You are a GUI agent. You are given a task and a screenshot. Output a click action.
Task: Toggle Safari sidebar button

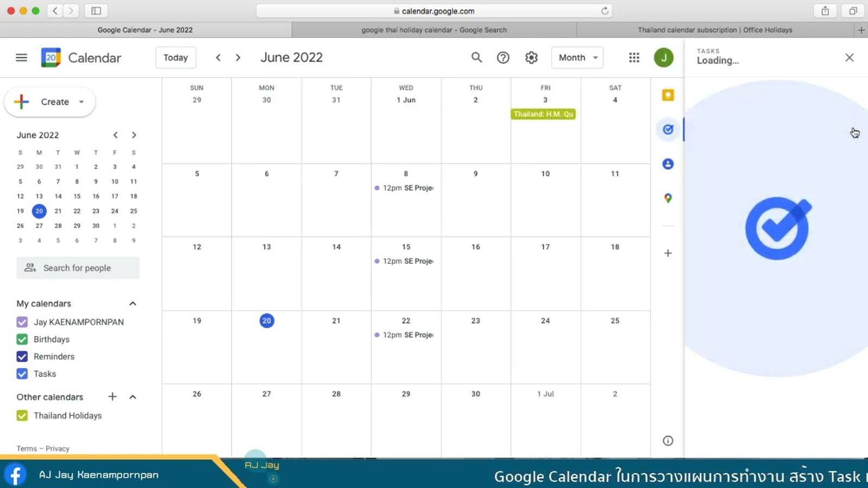coord(96,11)
